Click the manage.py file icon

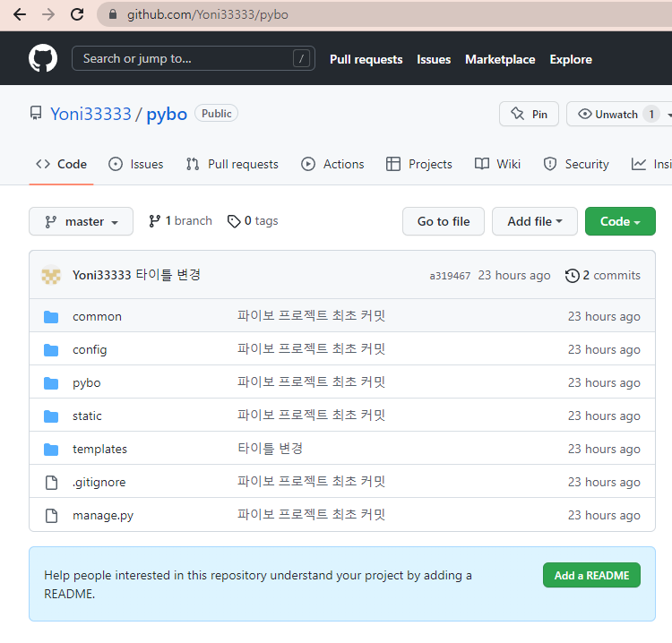51,515
